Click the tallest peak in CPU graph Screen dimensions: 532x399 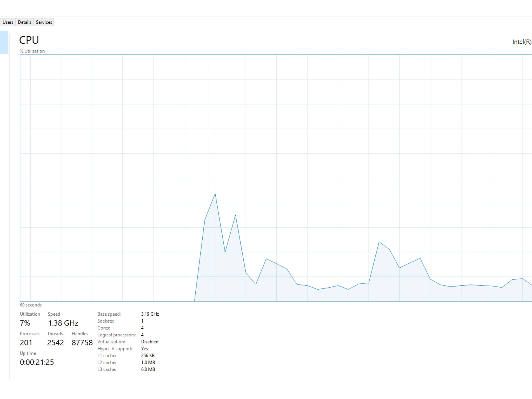click(215, 194)
